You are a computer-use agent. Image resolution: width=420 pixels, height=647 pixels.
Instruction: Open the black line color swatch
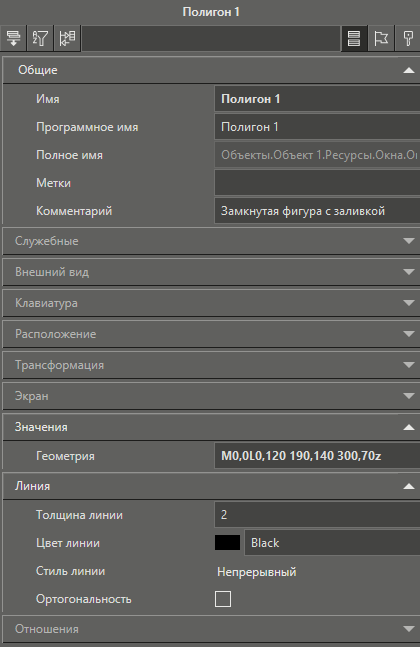[x=227, y=543]
